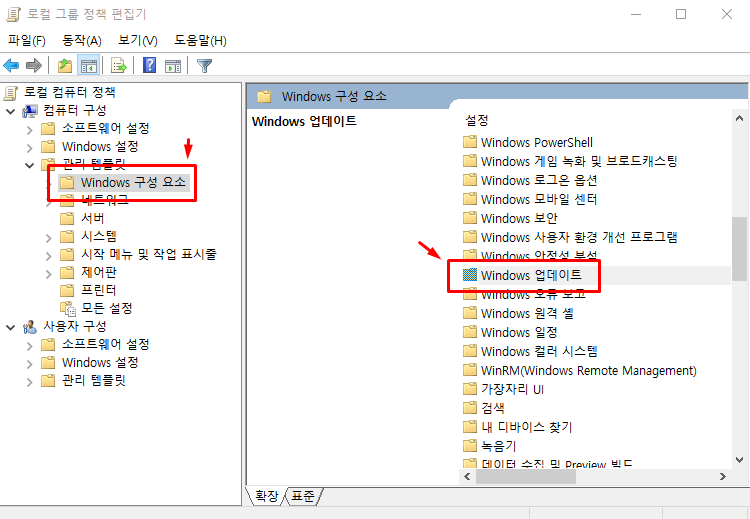Select WinRM(Windows Remote Management) folder
The image size is (750, 519).
click(x=588, y=370)
